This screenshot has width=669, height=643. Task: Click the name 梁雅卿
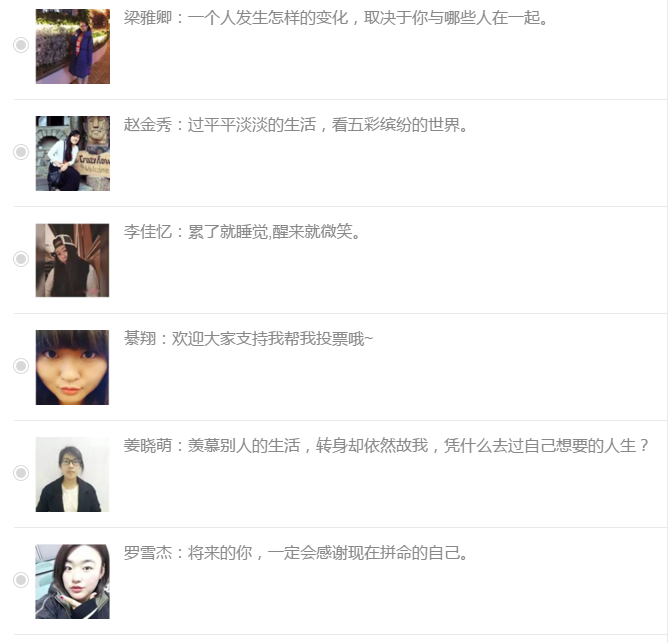(148, 18)
